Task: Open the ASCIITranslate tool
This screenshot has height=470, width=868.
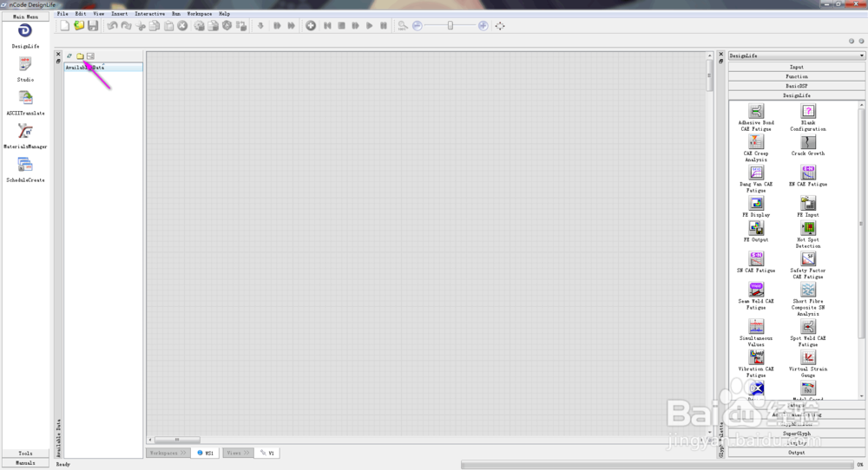Action: [25, 98]
